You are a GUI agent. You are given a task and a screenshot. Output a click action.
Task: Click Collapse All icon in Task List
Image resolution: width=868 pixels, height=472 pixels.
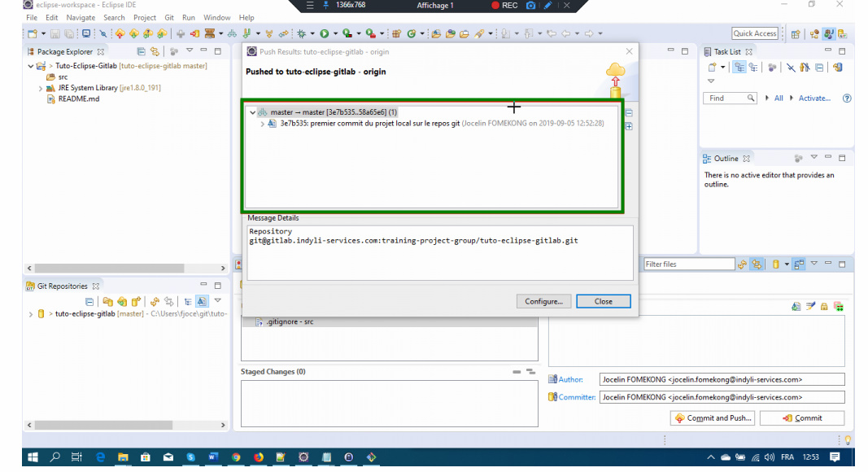point(819,67)
